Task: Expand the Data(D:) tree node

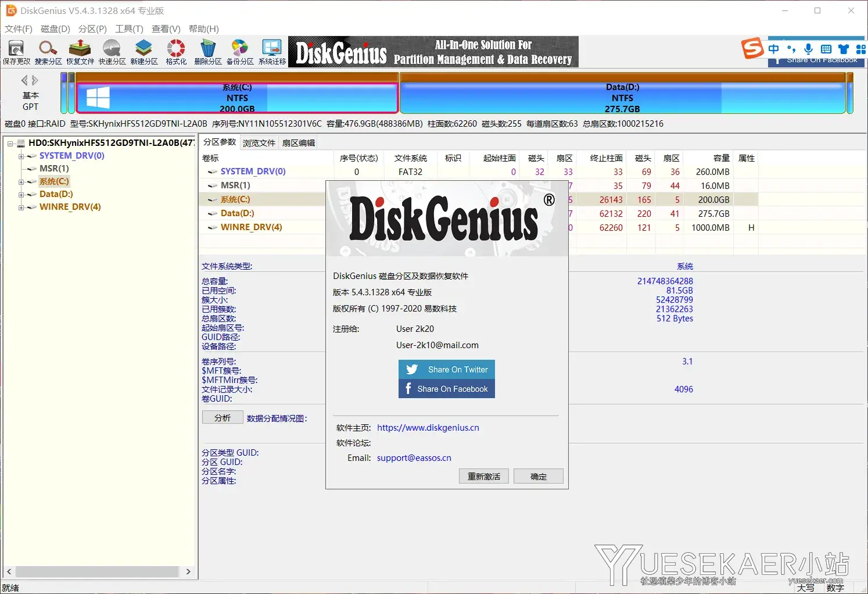Action: (x=21, y=194)
